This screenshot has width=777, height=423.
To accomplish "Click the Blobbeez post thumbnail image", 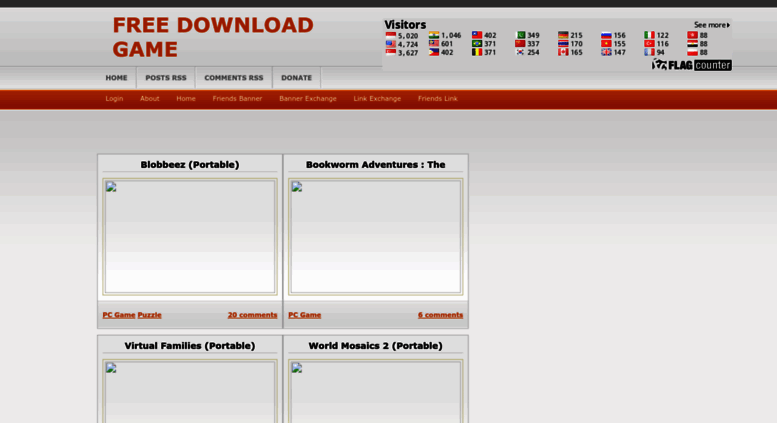I will [x=190, y=237].
